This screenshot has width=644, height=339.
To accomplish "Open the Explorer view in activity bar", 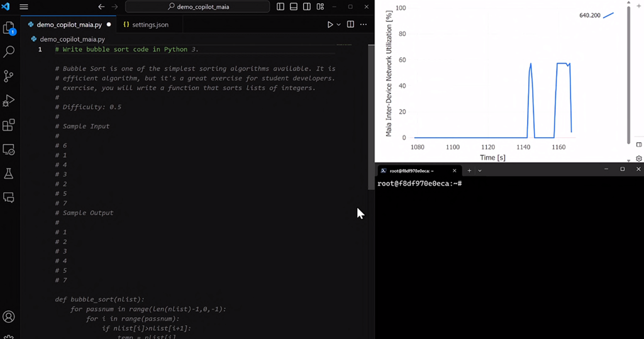I will [x=9, y=28].
